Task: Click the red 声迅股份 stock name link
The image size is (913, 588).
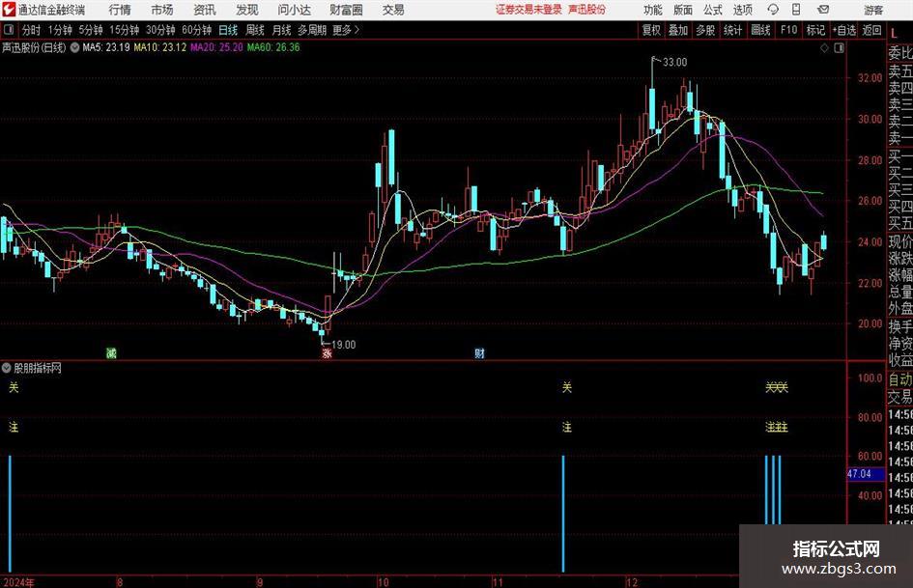Action: [x=586, y=10]
